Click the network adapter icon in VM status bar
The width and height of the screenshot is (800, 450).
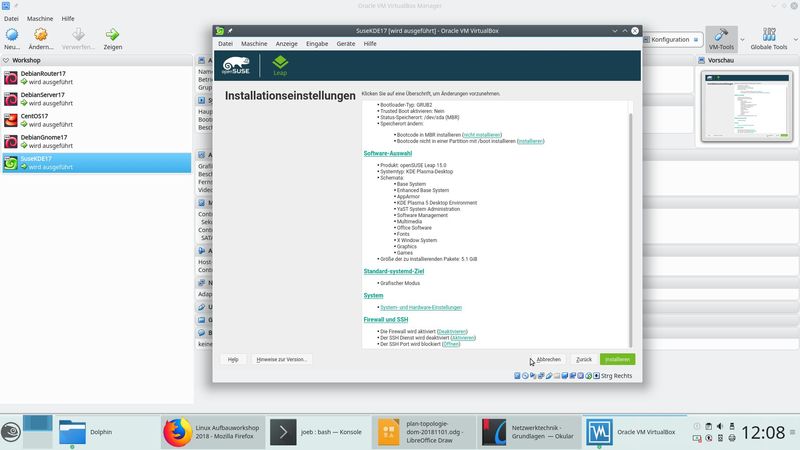click(541, 376)
